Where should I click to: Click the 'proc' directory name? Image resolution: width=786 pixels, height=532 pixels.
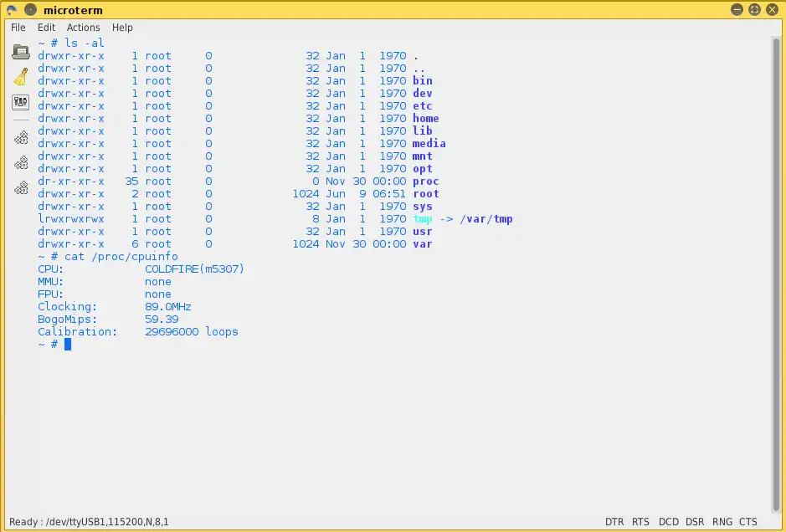pos(425,182)
